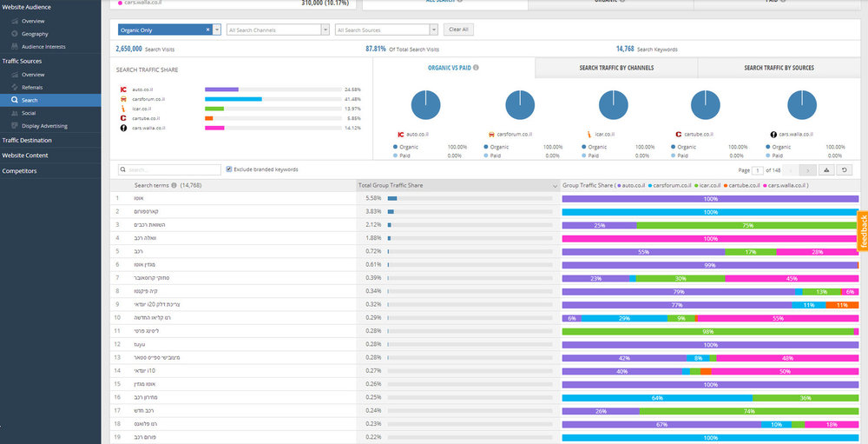Click the Clear All button
The width and height of the screenshot is (868, 444).
(x=458, y=30)
